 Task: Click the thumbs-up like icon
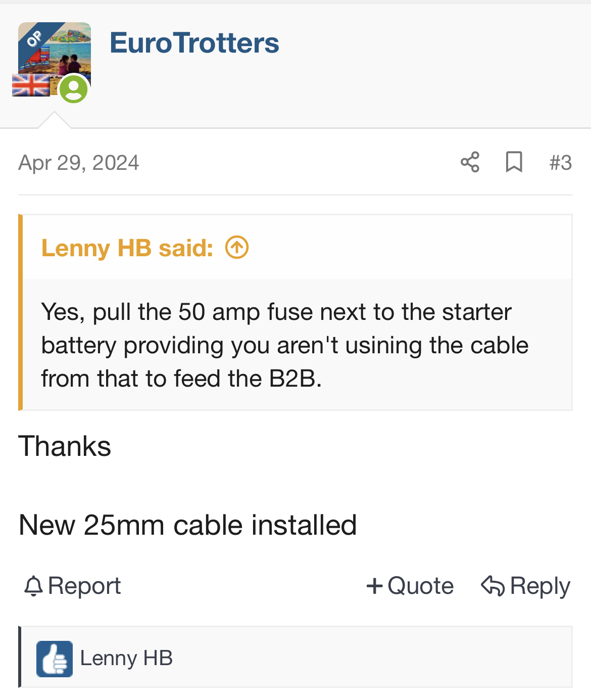[x=55, y=659]
